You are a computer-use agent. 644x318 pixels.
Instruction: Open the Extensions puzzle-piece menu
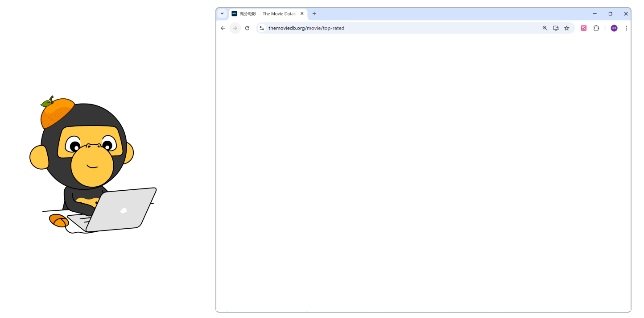tap(596, 28)
